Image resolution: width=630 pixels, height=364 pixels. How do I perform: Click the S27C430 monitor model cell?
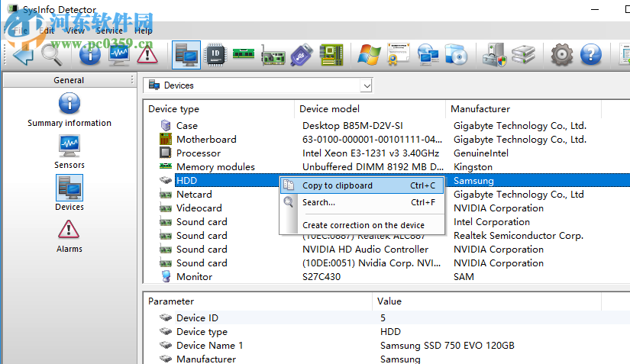pos(321,276)
